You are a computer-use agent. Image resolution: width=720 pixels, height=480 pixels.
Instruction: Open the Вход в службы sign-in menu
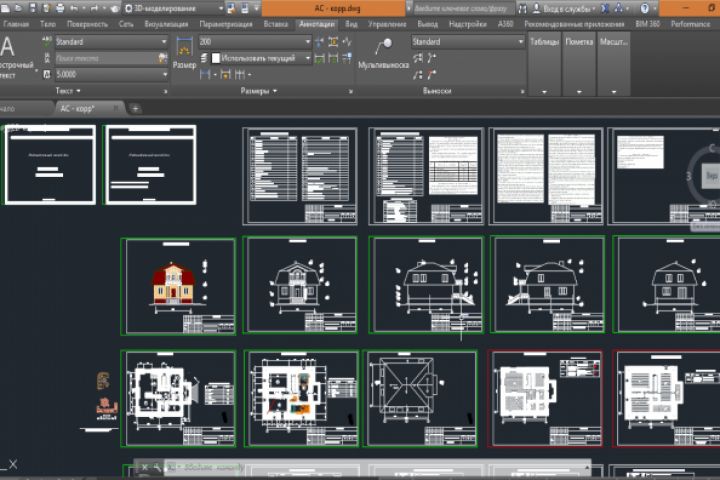pyautogui.click(x=564, y=8)
